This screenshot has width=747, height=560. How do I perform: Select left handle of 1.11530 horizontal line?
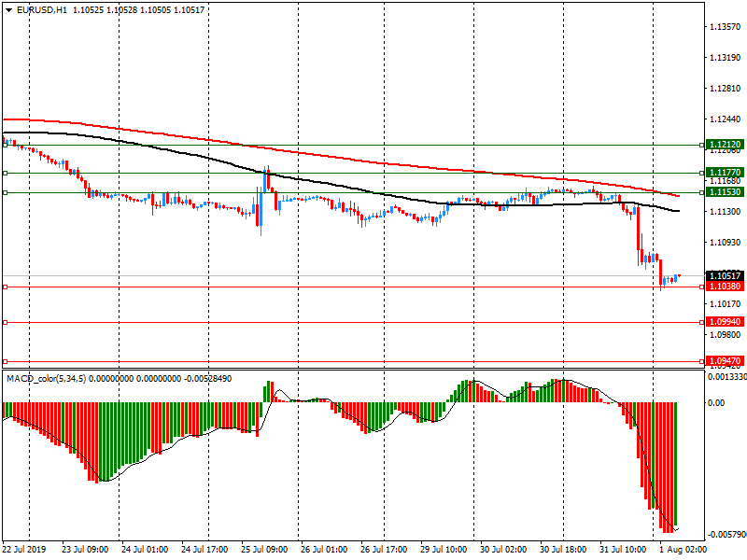pos(6,193)
